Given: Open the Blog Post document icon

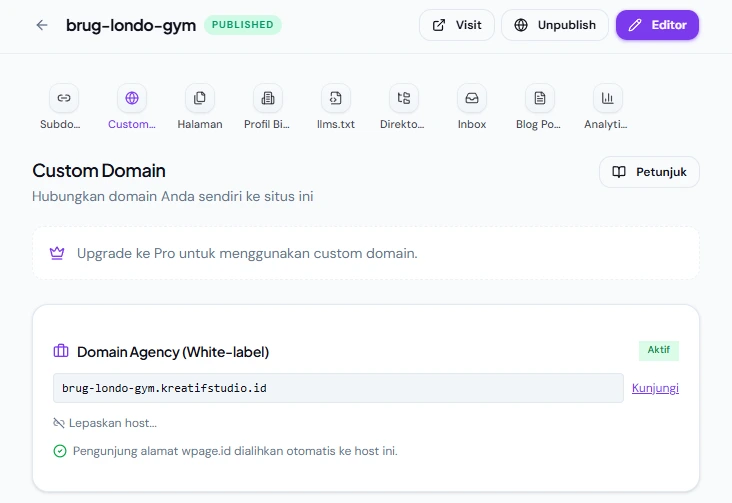Looking at the screenshot, I should coord(540,98).
